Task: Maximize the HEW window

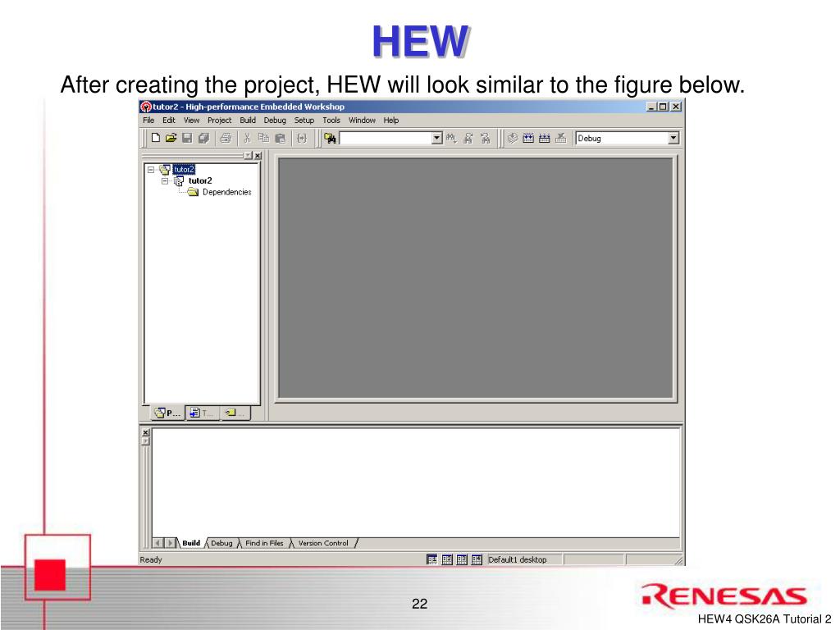Action: point(663,107)
